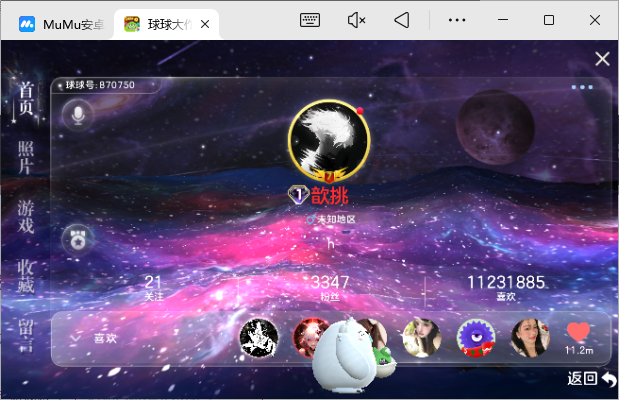Collapse the 喜欢 chevron expander
The height and width of the screenshot is (400, 619).
[x=75, y=338]
